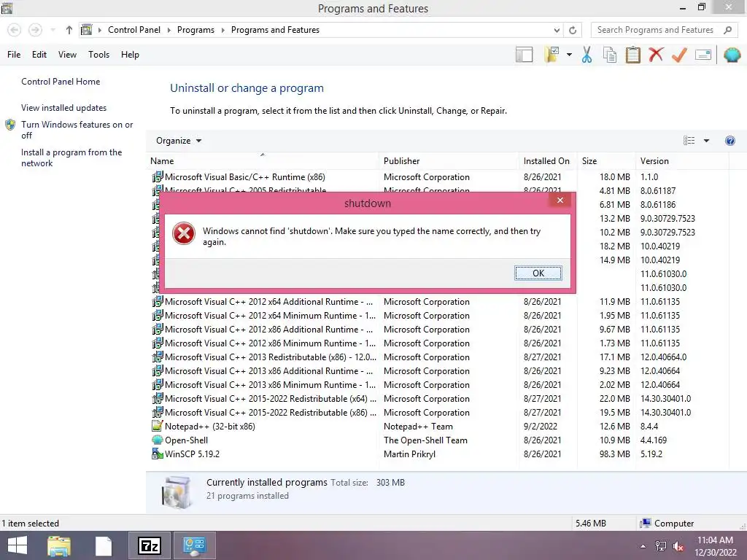Screen dimensions: 747x560
Task: Switch to 7-Zip taskbar window
Action: (x=149, y=545)
